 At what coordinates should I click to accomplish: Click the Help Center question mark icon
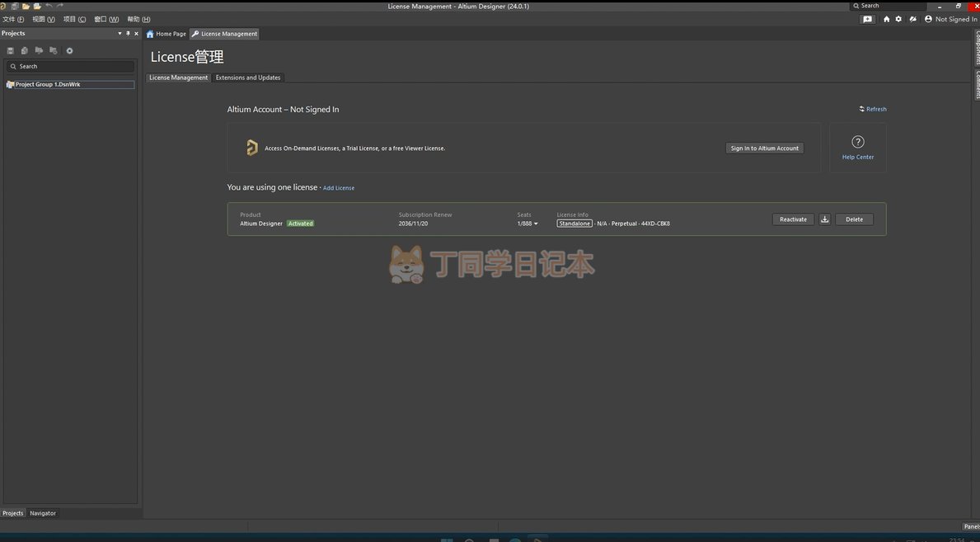(858, 142)
